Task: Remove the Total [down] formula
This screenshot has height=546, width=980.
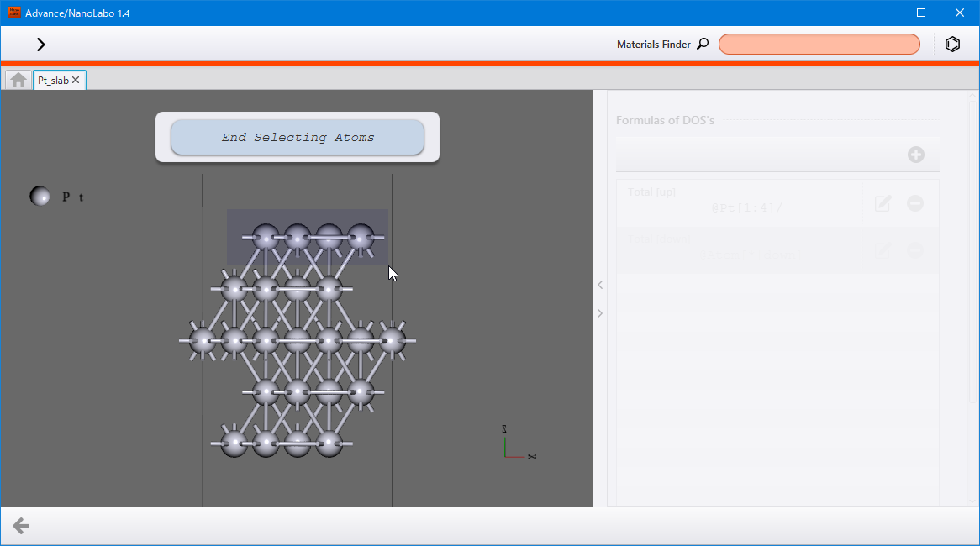Action: click(915, 250)
